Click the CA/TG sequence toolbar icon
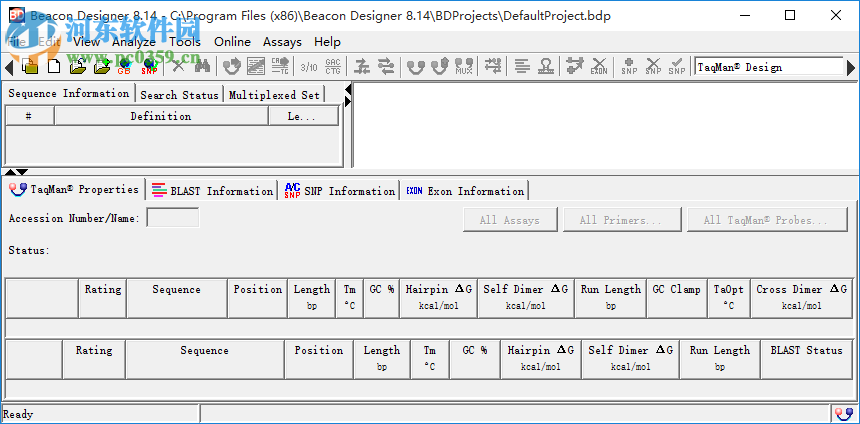This screenshot has height=424, width=860. tap(280, 67)
